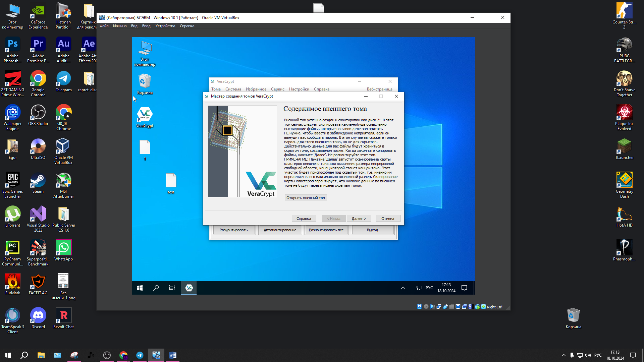This screenshot has height=362, width=644.
Task: Select the file named 1 on VM desktop
Action: tap(145, 150)
